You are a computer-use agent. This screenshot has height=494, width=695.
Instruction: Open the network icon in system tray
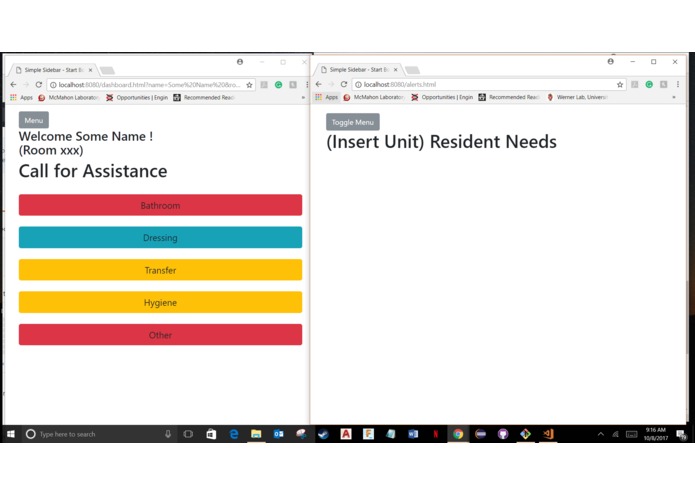[x=615, y=434]
